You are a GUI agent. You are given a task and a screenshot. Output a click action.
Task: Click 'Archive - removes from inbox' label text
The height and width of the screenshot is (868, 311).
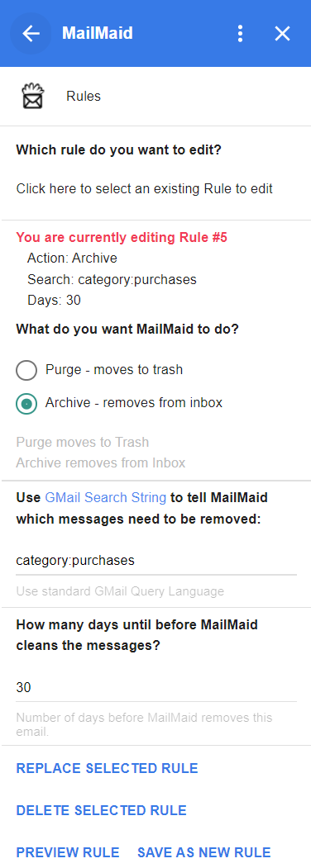pyautogui.click(x=134, y=402)
